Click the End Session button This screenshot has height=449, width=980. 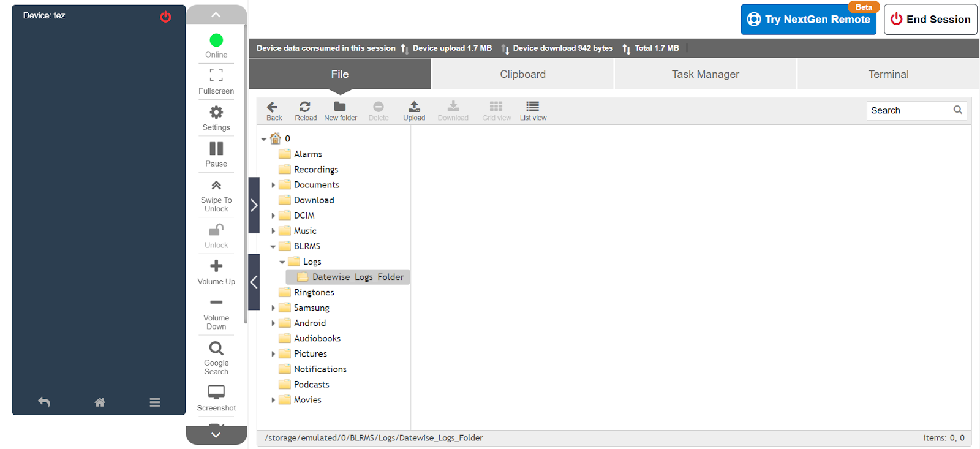pos(930,20)
